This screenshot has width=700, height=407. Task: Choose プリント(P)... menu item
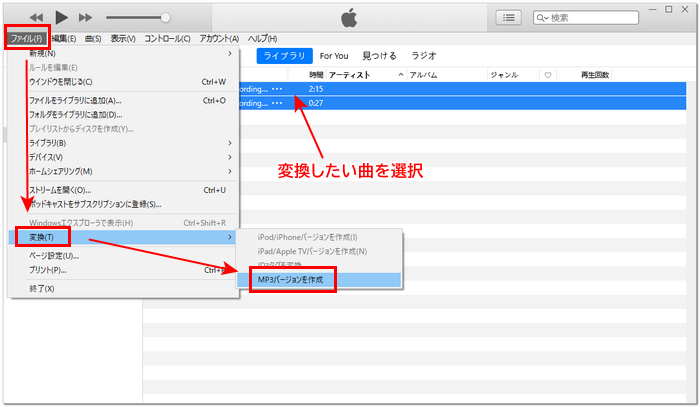[x=123, y=270]
